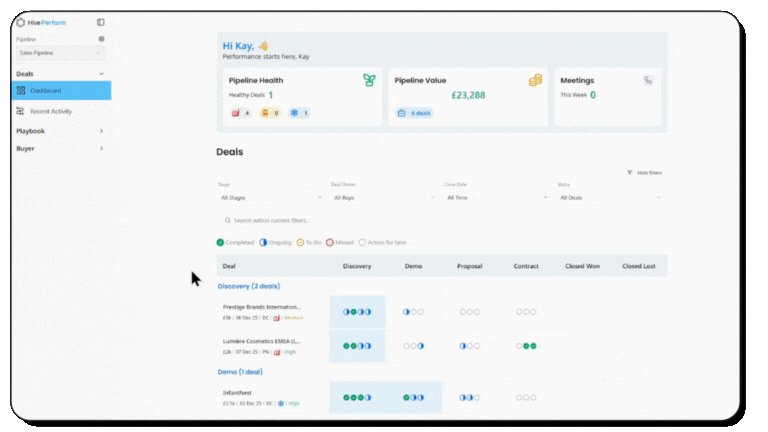Click the Demo column header
The width and height of the screenshot is (768, 432).
pyautogui.click(x=413, y=266)
